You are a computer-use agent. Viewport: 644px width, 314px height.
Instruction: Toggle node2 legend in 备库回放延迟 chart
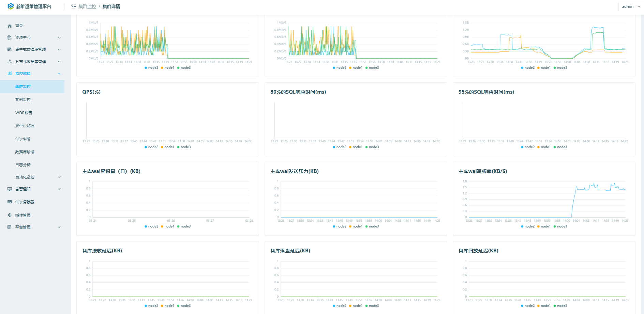pos(528,306)
